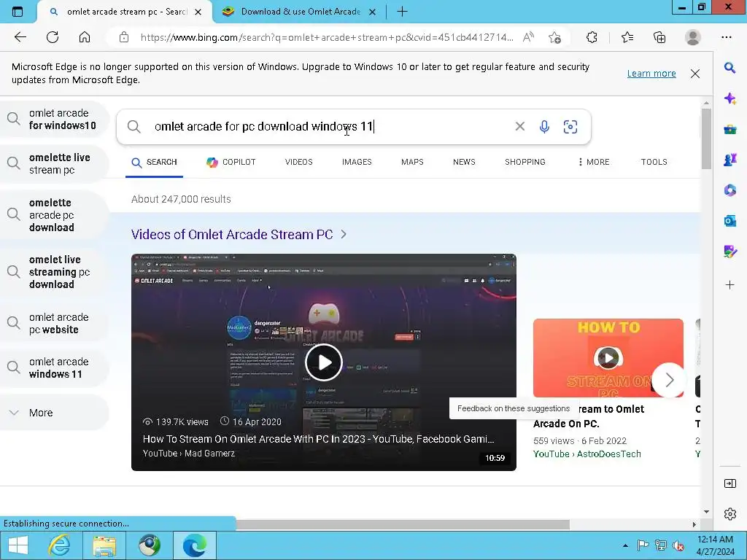Switch to News results tab
The width and height of the screenshot is (747, 560).
[x=464, y=162]
